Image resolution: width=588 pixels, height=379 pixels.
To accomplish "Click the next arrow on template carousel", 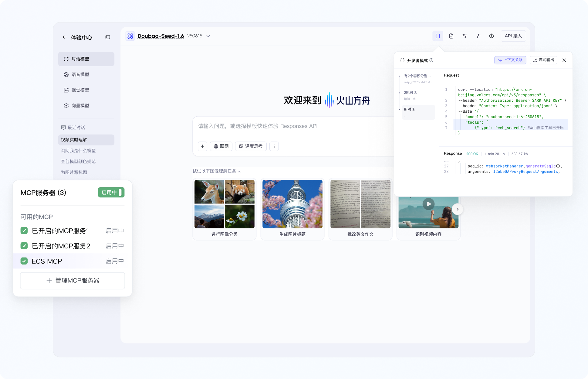I will (458, 209).
